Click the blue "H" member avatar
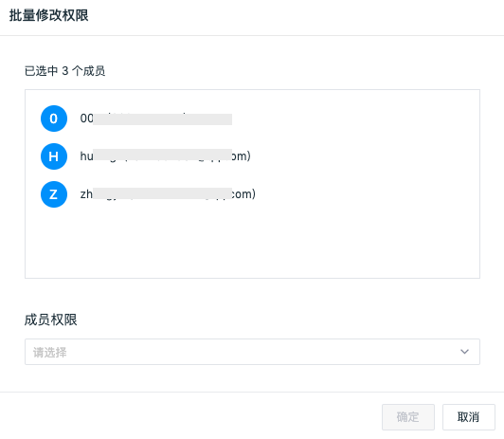This screenshot has width=504, height=439. click(54, 156)
